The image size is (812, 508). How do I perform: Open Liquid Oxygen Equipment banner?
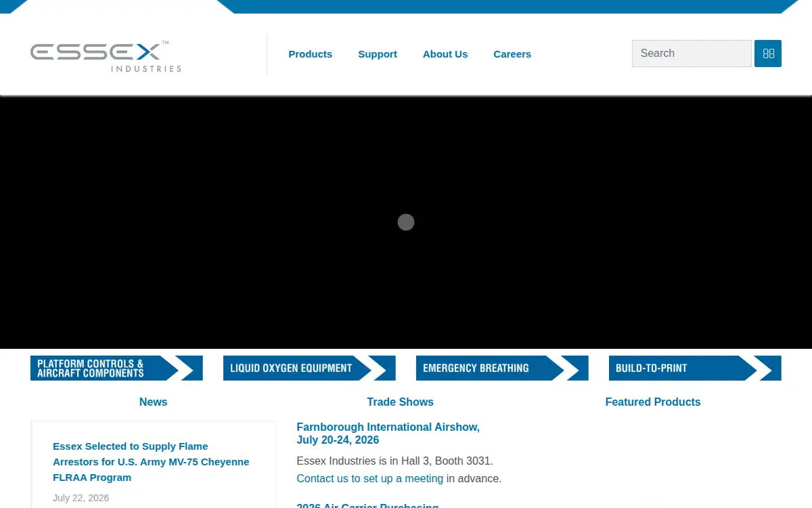(309, 368)
